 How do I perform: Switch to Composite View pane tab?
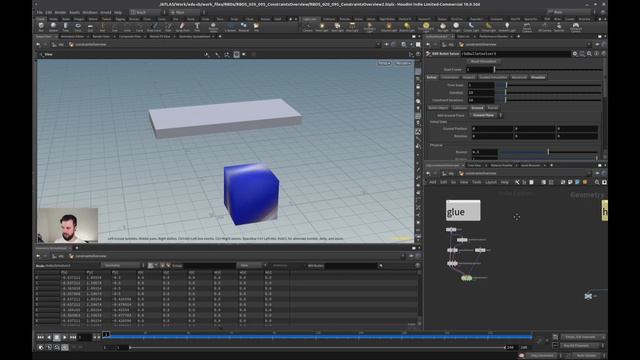[130, 36]
